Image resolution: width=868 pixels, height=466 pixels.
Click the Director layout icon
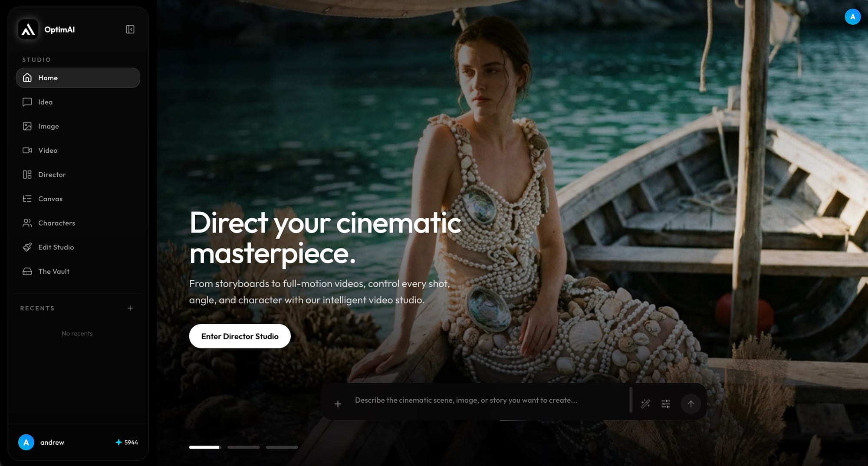tap(27, 174)
